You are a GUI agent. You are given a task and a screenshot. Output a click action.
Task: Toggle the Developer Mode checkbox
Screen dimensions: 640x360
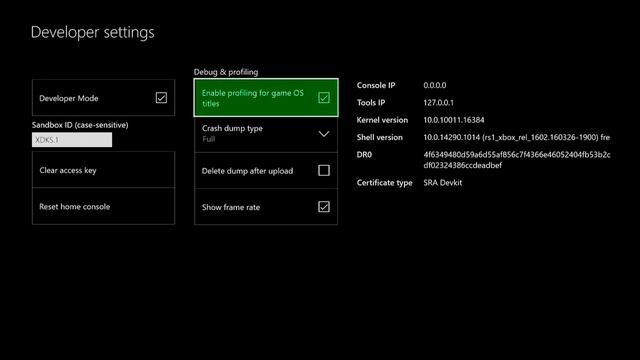(x=161, y=98)
